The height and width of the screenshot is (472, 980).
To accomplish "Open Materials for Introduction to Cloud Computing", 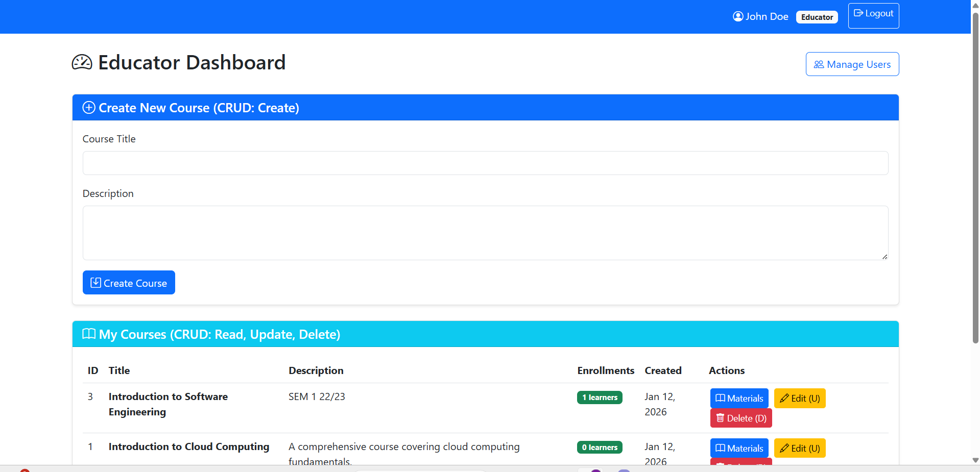I will pos(739,449).
